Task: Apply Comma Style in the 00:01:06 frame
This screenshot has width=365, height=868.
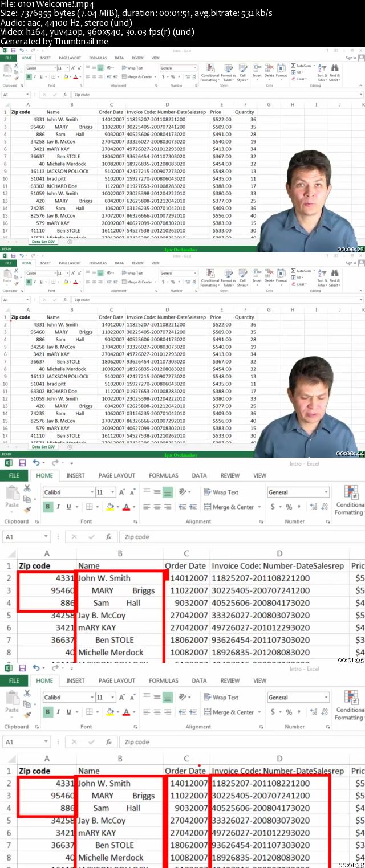Action: [299, 507]
